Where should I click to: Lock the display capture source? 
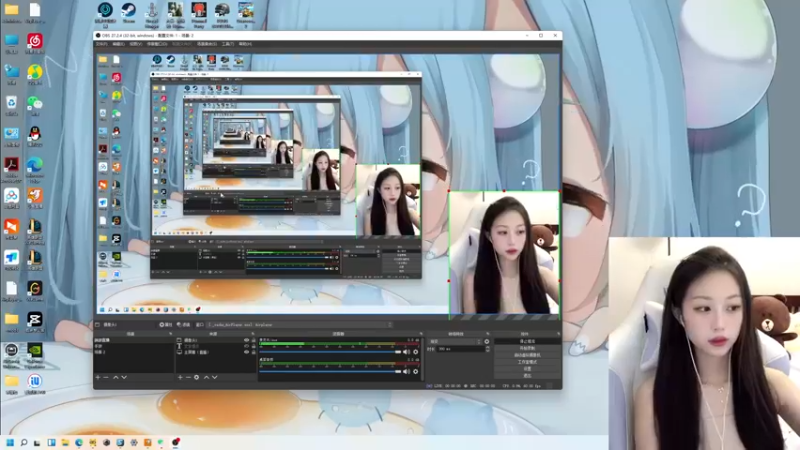pyautogui.click(x=254, y=352)
